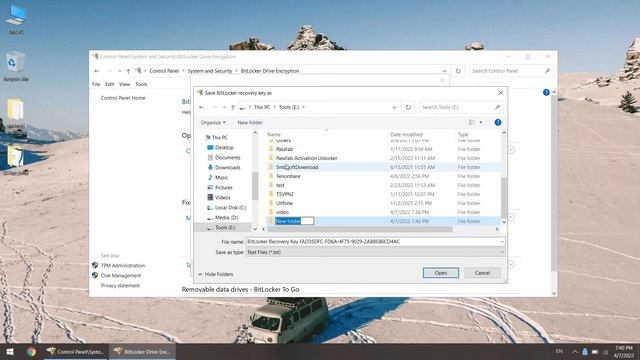Open the Recycle Bin desktop icon
Viewport: 640px width, 360px height.
16,66
